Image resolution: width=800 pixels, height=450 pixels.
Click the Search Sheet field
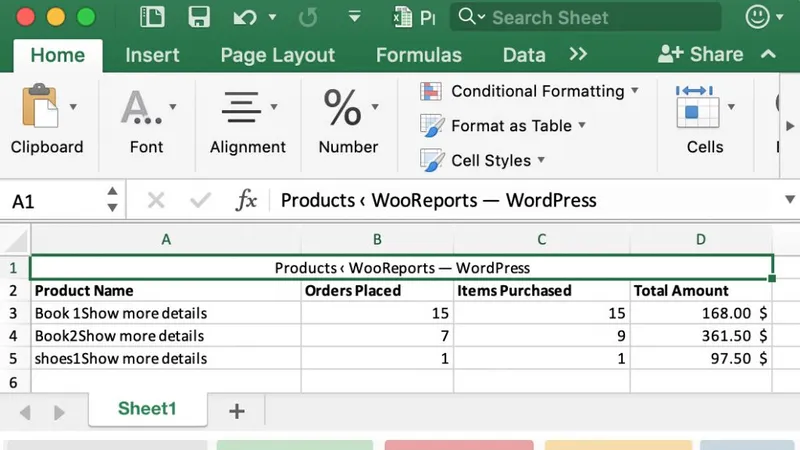pos(586,17)
